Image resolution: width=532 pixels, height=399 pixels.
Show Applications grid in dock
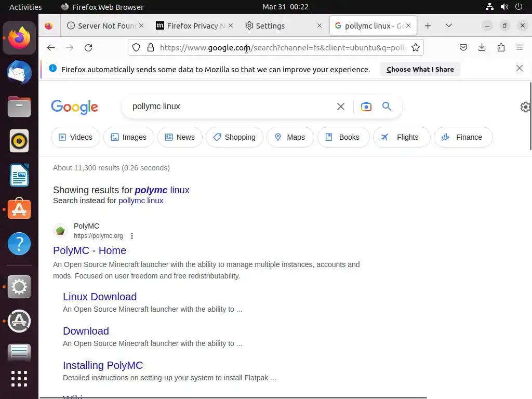pyautogui.click(x=19, y=379)
